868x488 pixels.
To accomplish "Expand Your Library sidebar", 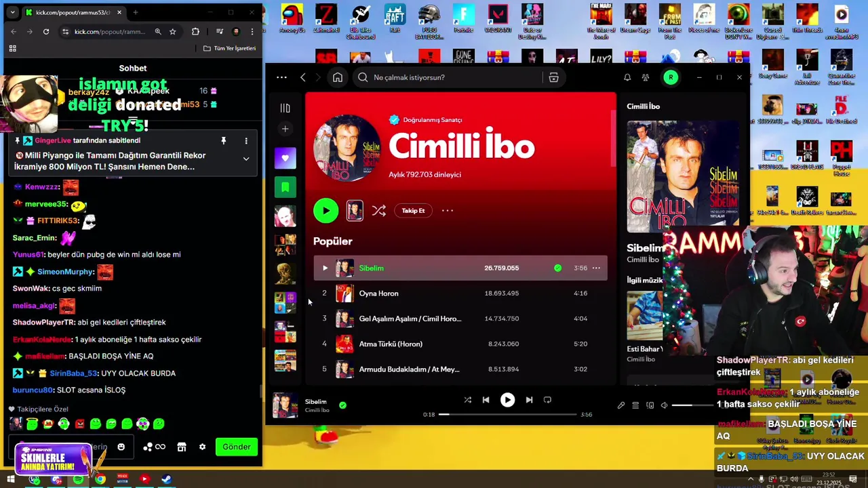I will tap(285, 108).
